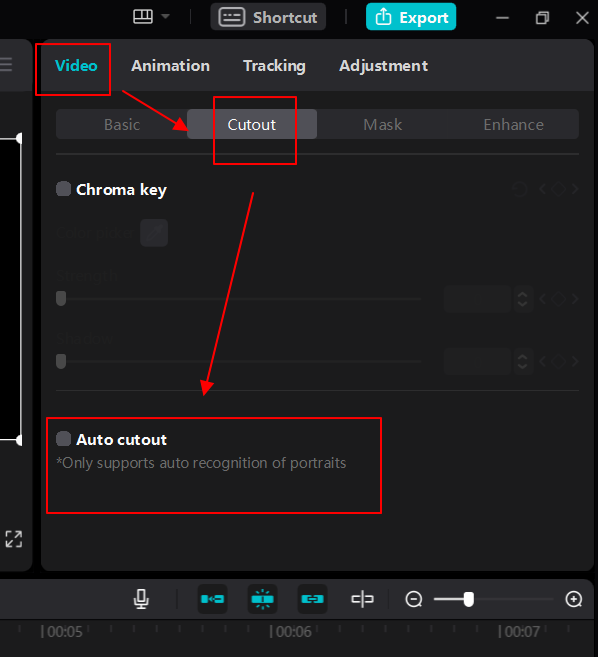Go to next Strength keyframe
This screenshot has height=657, width=598.
click(575, 299)
